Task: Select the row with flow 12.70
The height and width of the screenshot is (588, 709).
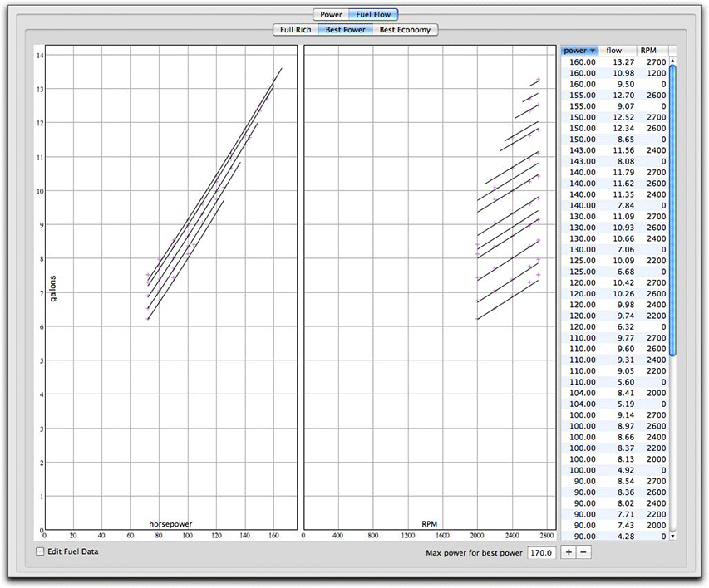Action: (x=615, y=95)
